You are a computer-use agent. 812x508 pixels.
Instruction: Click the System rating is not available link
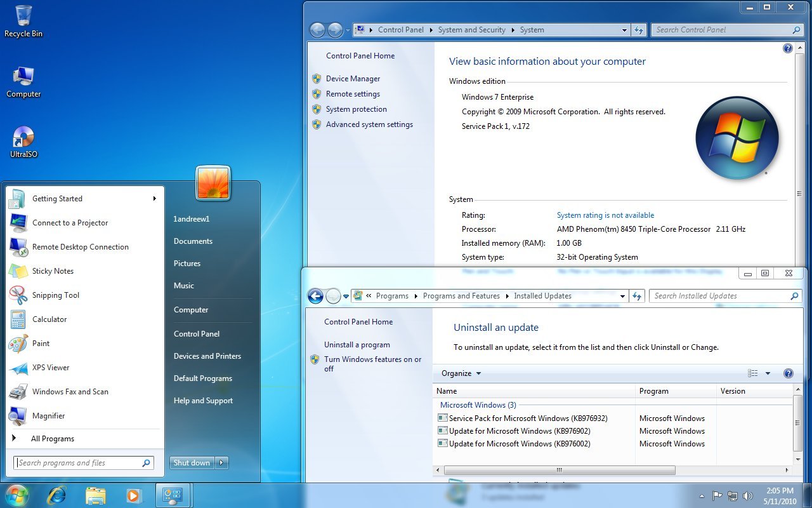click(x=605, y=215)
